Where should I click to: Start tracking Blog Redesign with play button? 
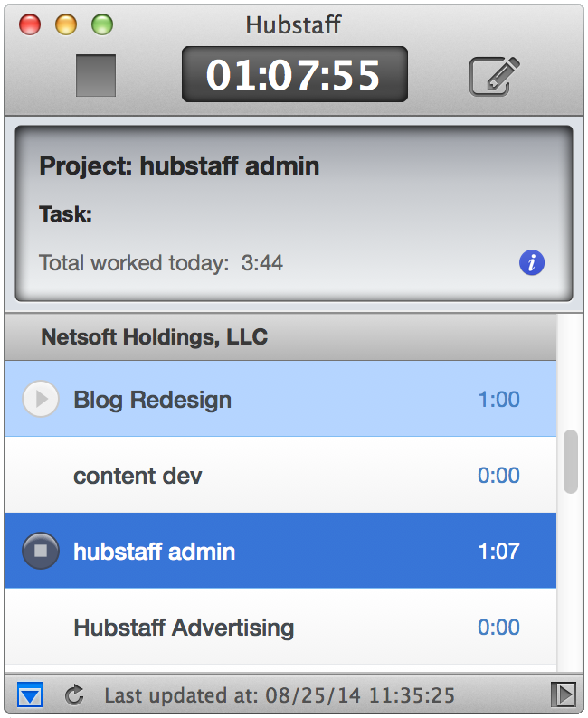tap(41, 399)
